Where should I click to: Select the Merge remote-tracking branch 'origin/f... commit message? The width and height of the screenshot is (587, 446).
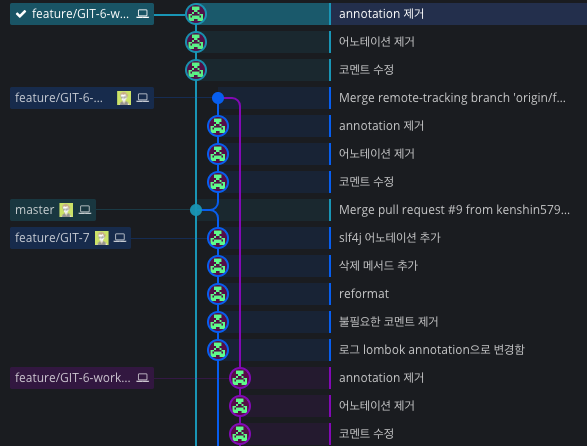pyautogui.click(x=452, y=98)
